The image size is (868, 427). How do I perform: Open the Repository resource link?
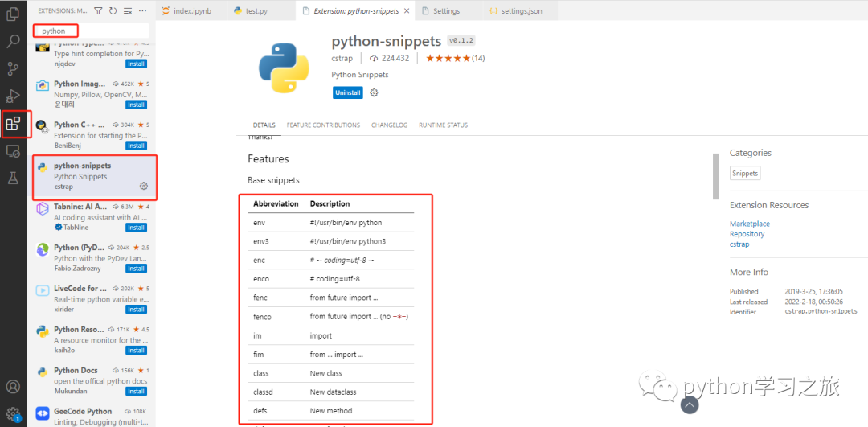pyautogui.click(x=747, y=234)
